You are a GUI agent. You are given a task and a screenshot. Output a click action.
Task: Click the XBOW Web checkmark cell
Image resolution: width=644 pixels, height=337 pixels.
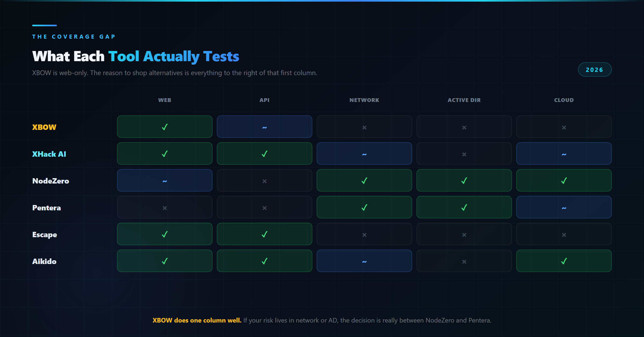(x=165, y=127)
